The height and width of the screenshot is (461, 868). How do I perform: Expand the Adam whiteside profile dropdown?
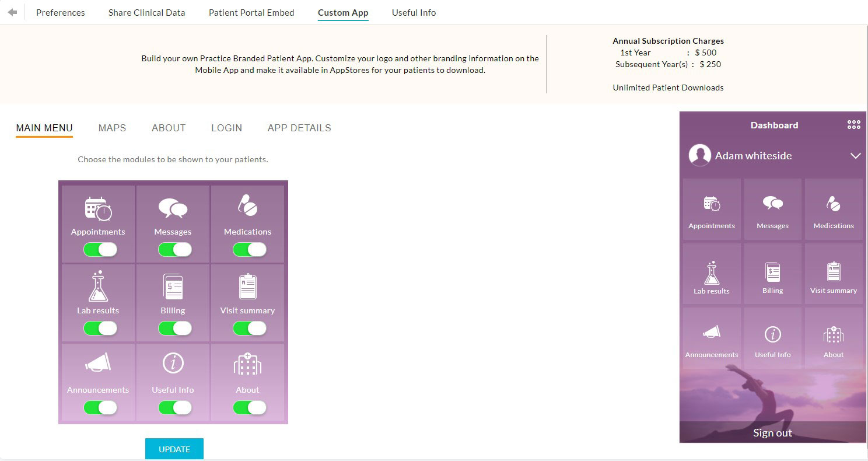pyautogui.click(x=856, y=156)
